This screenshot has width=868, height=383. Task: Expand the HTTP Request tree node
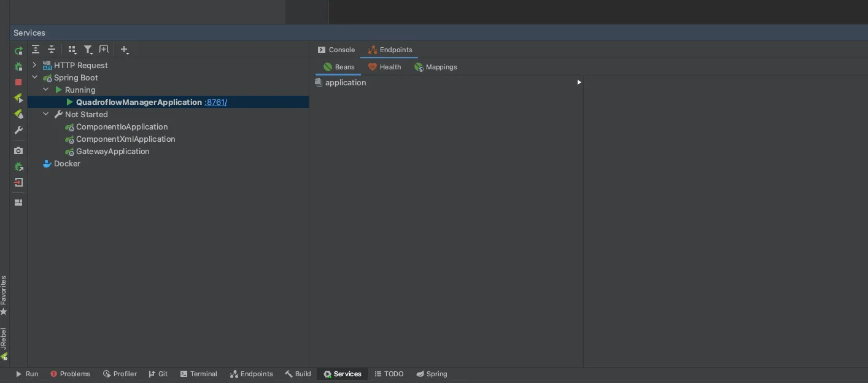tap(34, 65)
